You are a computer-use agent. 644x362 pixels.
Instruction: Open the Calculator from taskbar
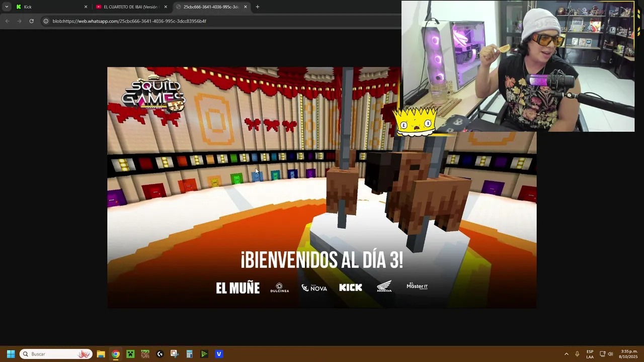pyautogui.click(x=189, y=354)
